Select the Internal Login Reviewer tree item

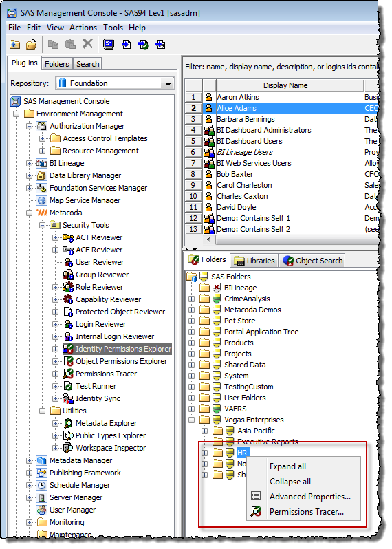pyautogui.click(x=115, y=336)
